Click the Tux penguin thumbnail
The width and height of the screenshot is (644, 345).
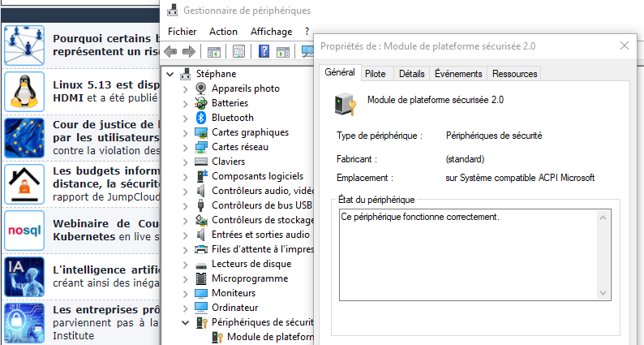point(24,91)
